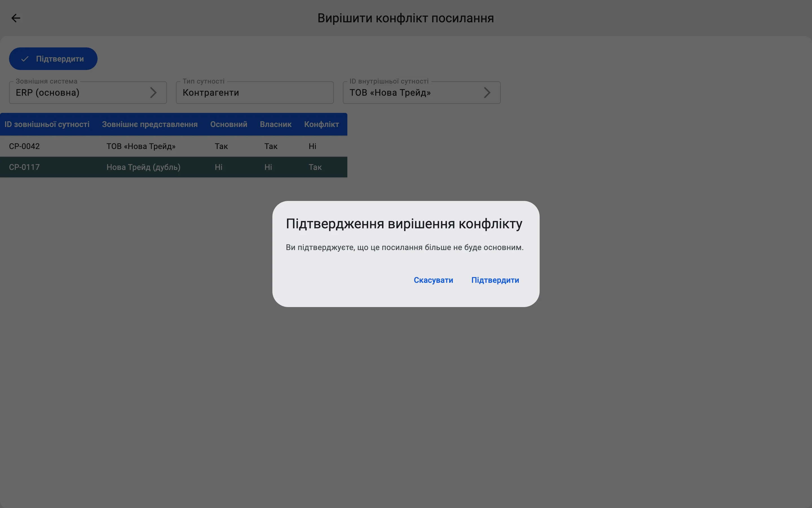Viewport: 812px width, 508px height.
Task: Click the blue Підтвердити button with checkmark
Action: click(x=53, y=59)
